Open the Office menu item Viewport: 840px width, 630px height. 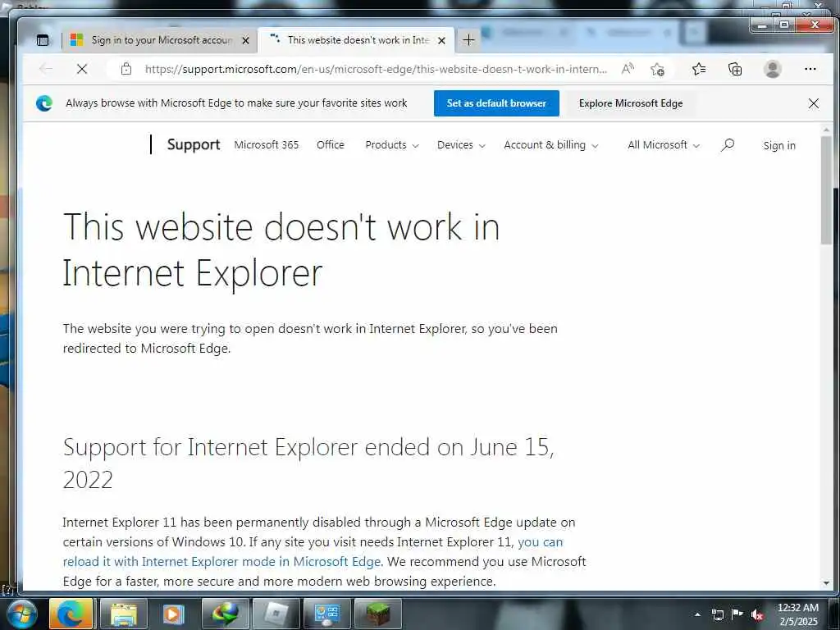tap(330, 144)
